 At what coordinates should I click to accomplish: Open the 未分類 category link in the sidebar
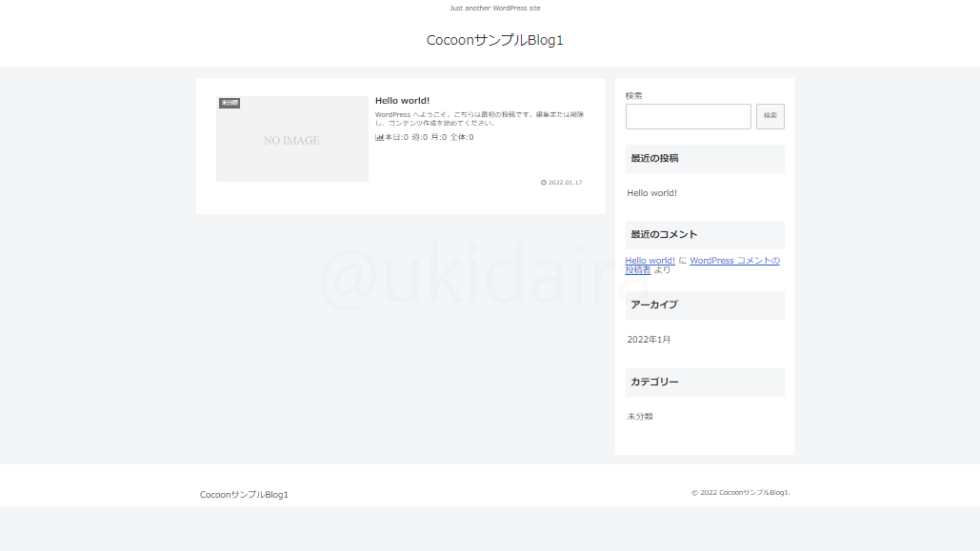coord(640,417)
